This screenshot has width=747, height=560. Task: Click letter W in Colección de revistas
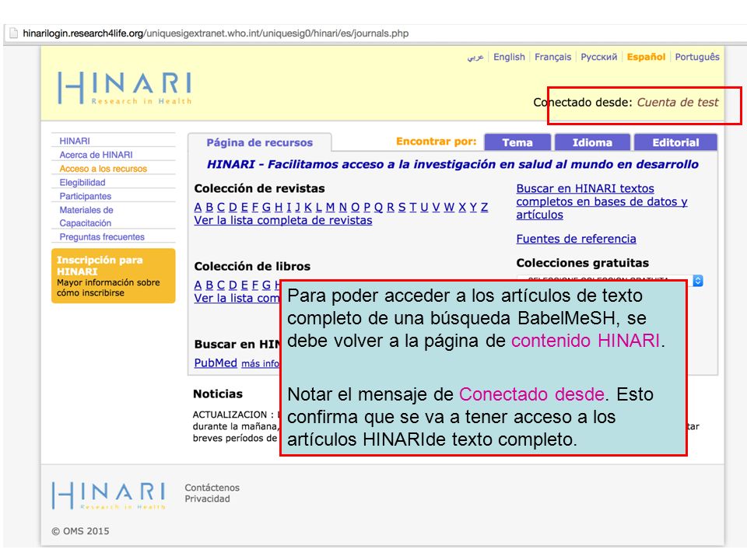pyautogui.click(x=449, y=207)
